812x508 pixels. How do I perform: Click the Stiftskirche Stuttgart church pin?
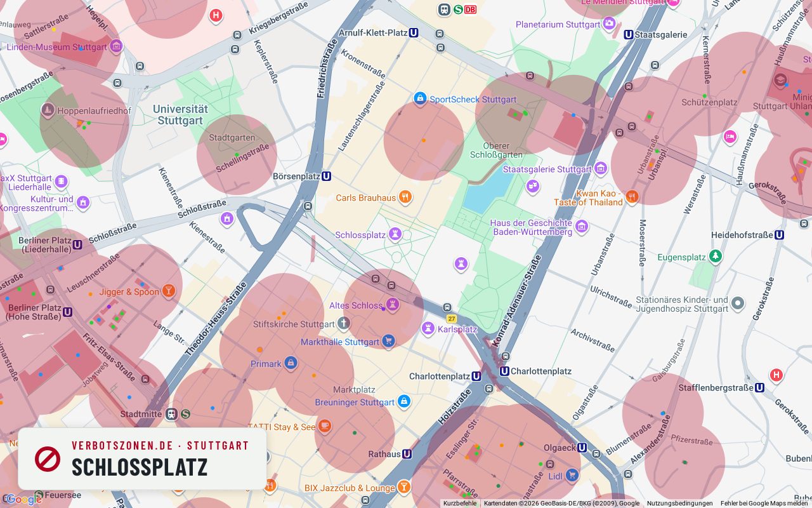pyautogui.click(x=343, y=324)
